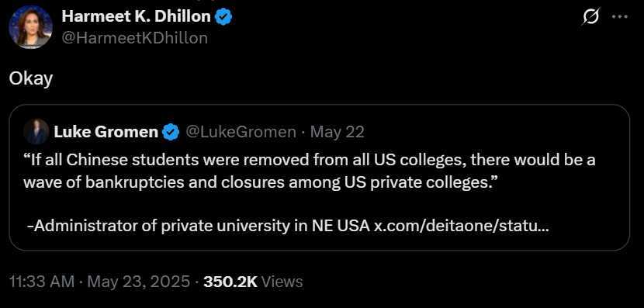Viewport: 644px width, 308px height.
Task: Click the "Administrator of private university" attribution text
Action: [x=199, y=226]
